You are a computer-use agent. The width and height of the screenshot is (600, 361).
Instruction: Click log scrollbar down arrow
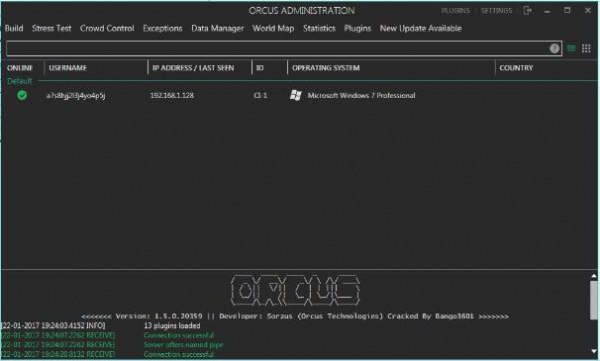[593, 351]
